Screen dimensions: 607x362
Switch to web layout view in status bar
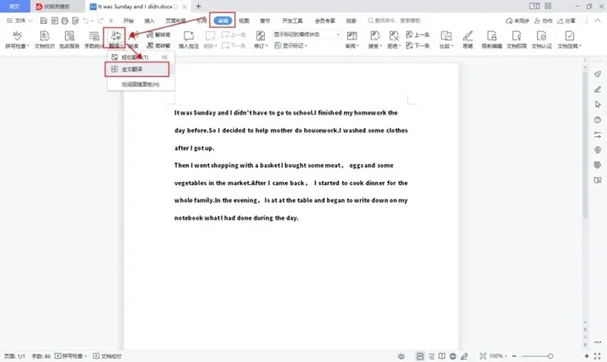click(453, 356)
